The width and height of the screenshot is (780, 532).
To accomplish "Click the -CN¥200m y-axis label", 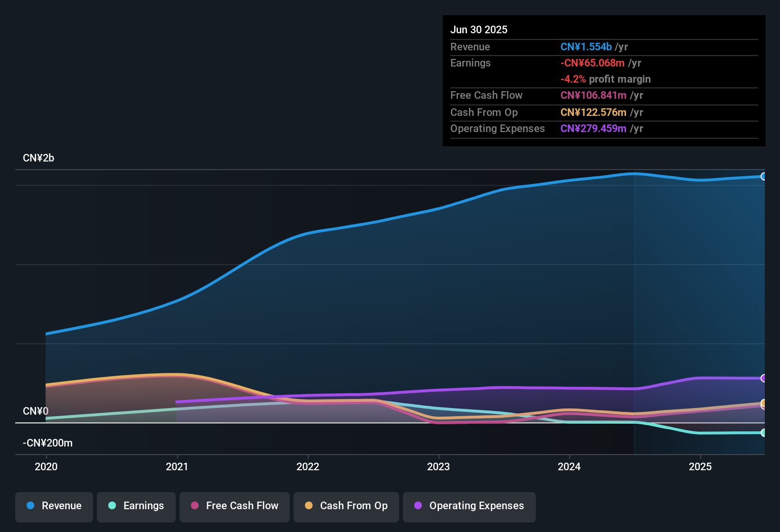I will (48, 443).
